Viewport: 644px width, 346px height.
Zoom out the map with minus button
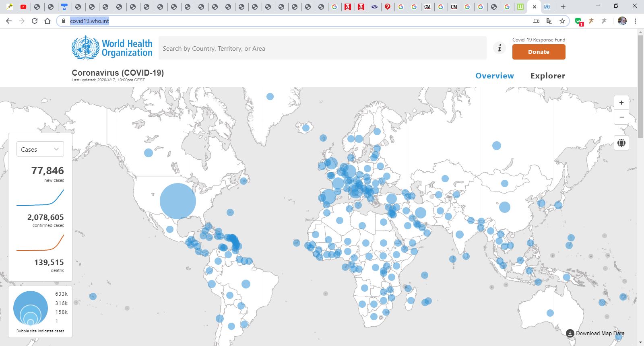click(621, 117)
